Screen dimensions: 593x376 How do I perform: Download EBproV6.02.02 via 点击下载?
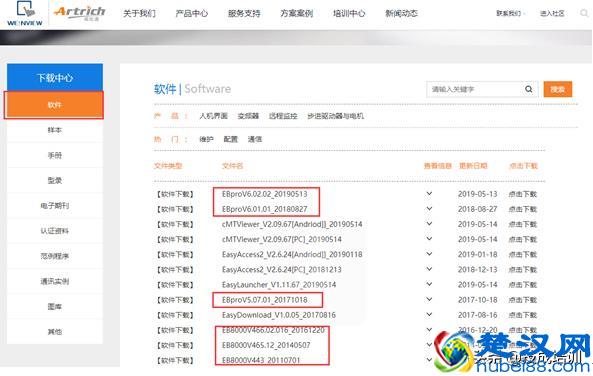[523, 194]
